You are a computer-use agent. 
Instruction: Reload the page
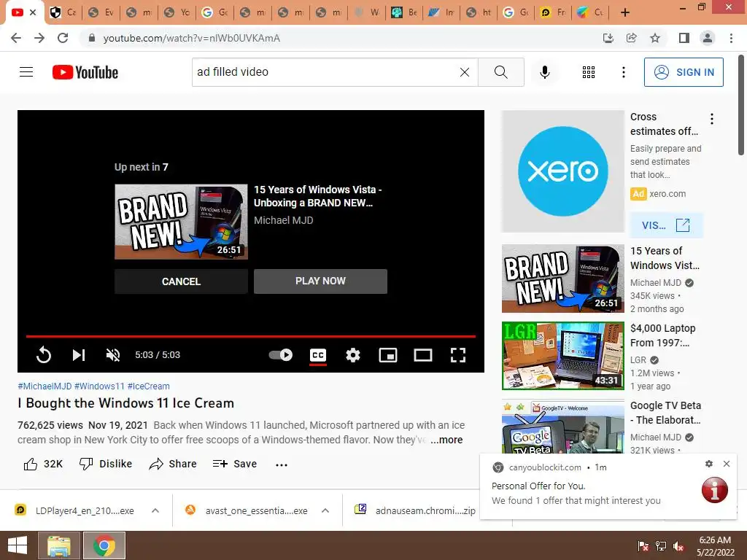63,38
